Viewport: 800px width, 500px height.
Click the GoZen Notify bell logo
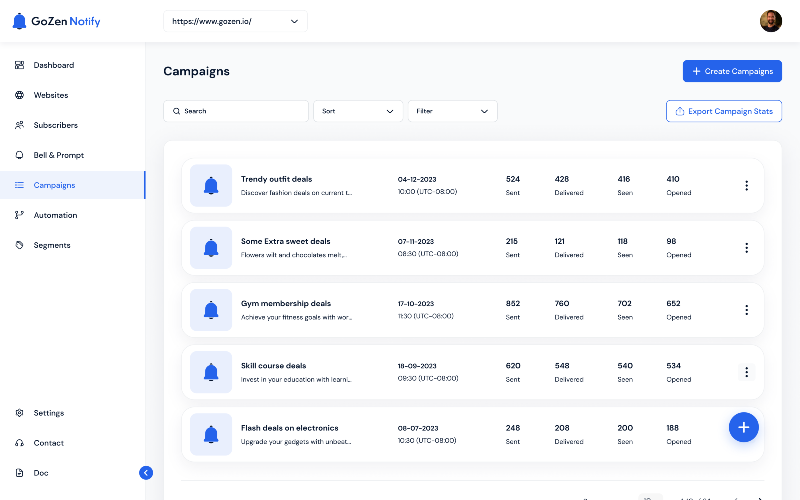[19, 21]
